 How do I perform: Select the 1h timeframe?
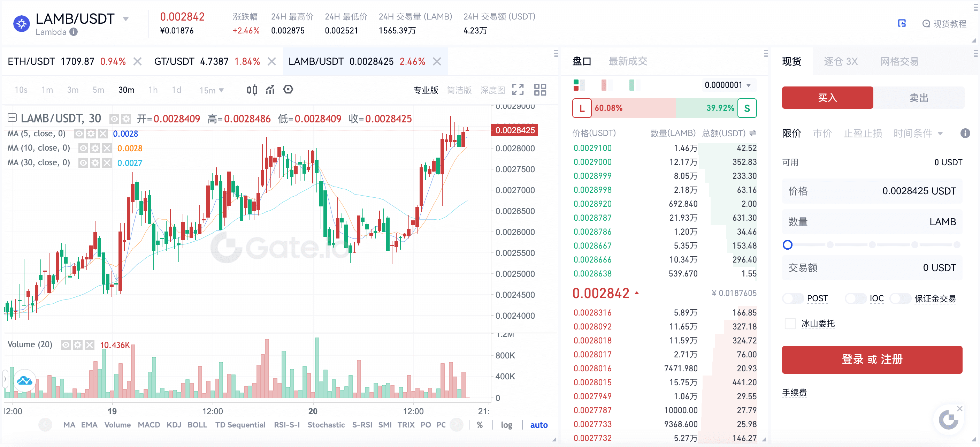click(153, 90)
